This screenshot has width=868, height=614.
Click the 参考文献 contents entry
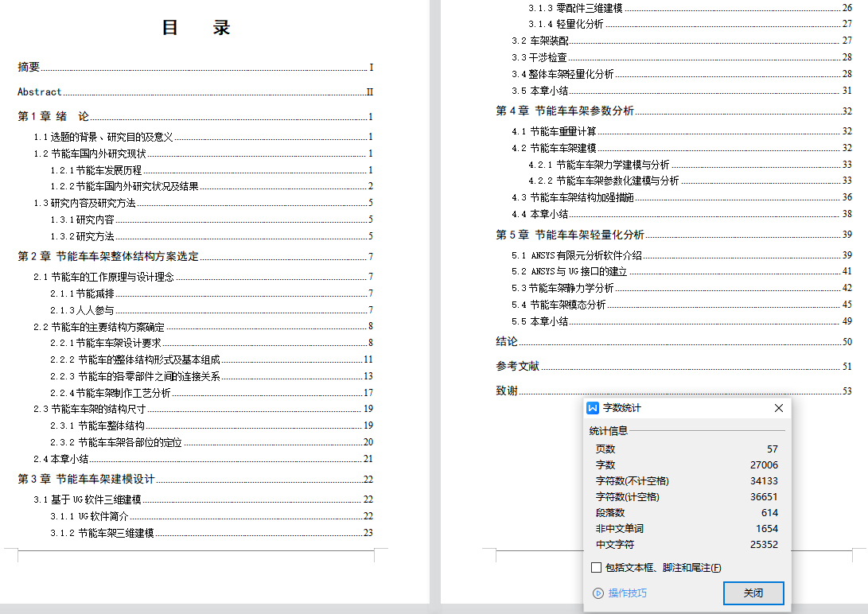(x=674, y=366)
